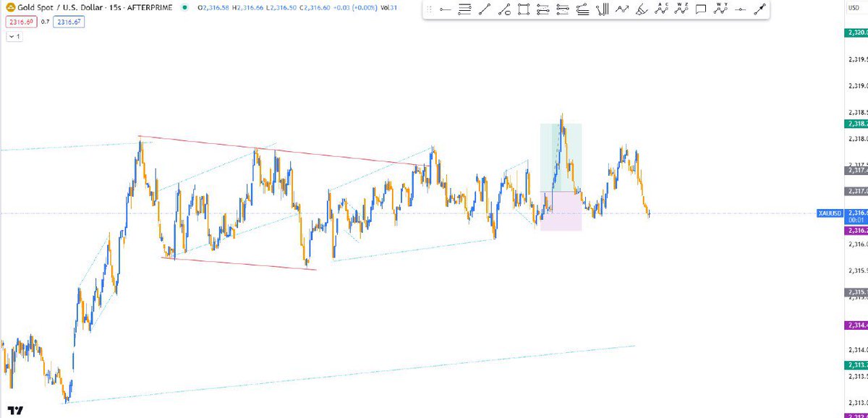Select the Elliott WY wave pattern tool

coord(720,10)
